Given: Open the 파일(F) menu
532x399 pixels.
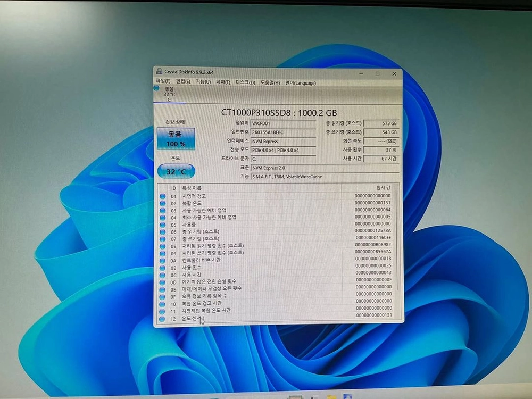Looking at the screenshot, I should point(163,81).
